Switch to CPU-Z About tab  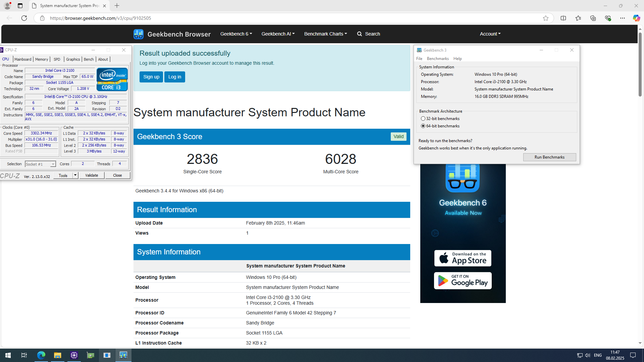click(x=103, y=59)
